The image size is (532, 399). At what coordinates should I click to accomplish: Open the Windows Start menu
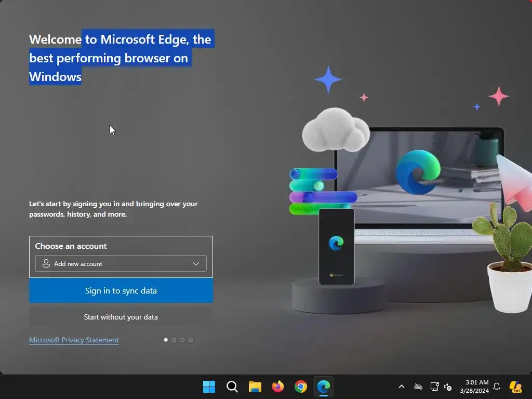(x=209, y=387)
